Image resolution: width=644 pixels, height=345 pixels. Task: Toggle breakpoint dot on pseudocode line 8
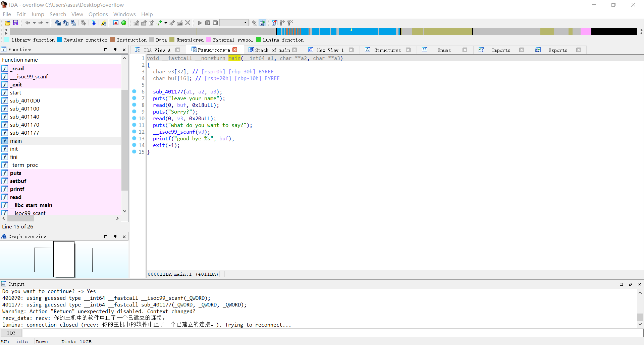tap(134, 105)
